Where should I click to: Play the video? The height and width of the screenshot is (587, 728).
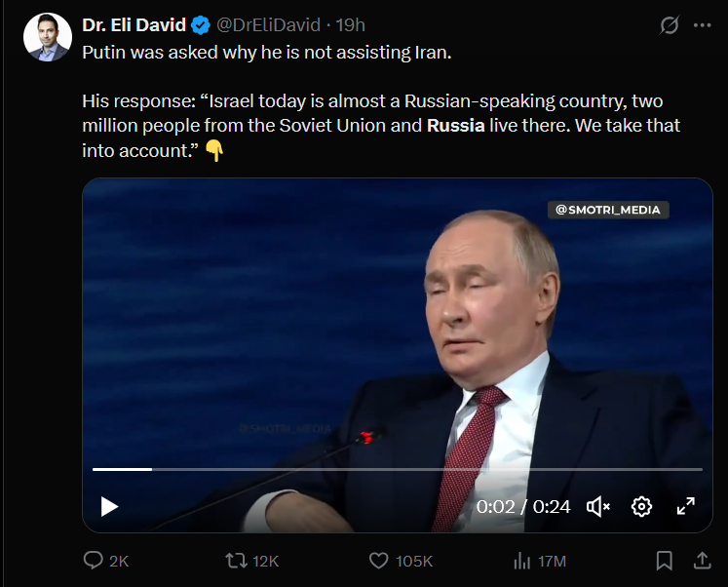(x=109, y=506)
